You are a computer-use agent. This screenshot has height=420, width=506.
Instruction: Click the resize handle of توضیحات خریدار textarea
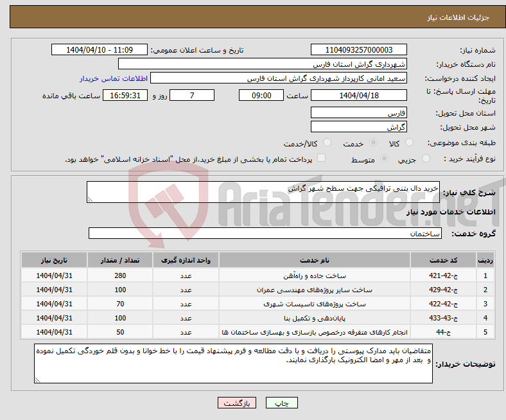pyautogui.click(x=37, y=380)
